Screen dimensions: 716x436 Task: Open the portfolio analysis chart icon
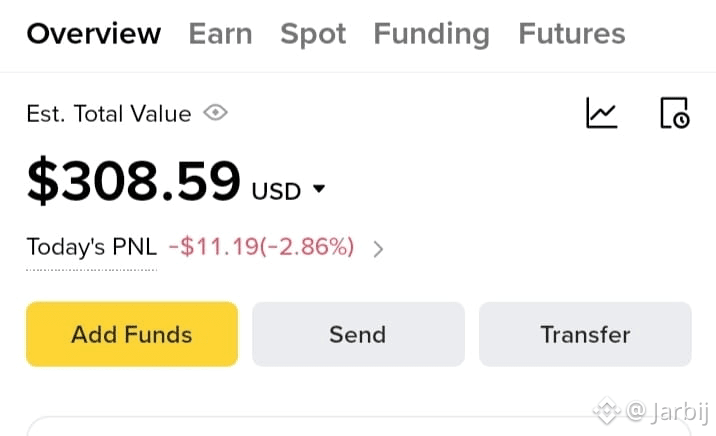coord(601,113)
